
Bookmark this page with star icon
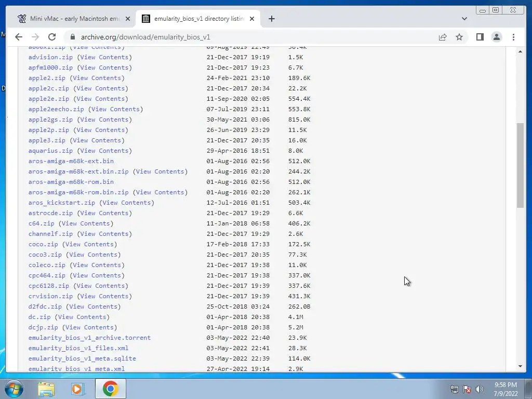[x=459, y=37]
